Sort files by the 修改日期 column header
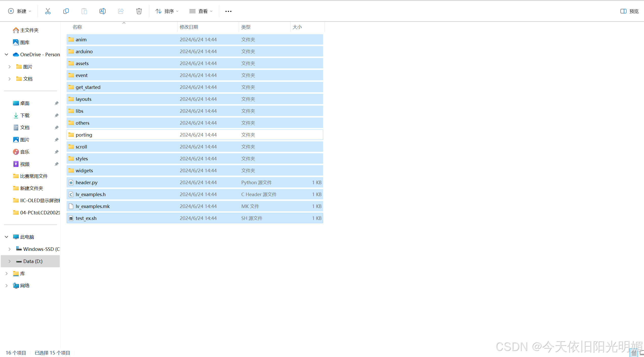 [x=189, y=27]
